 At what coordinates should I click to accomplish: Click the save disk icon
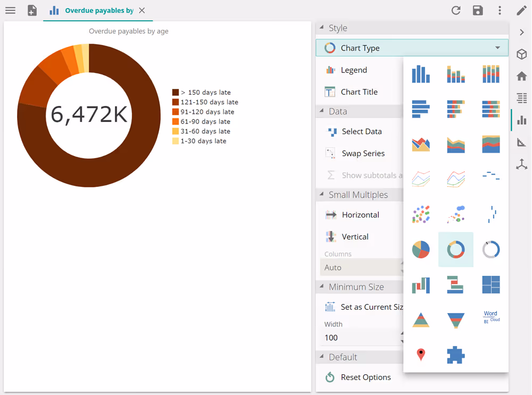coord(478,11)
